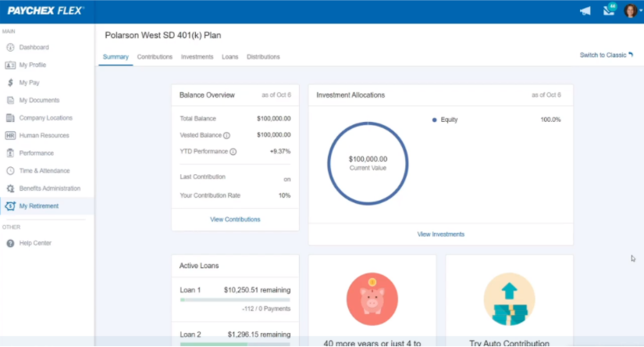Open the View Investments link
The width and height of the screenshot is (644, 347).
click(x=441, y=234)
